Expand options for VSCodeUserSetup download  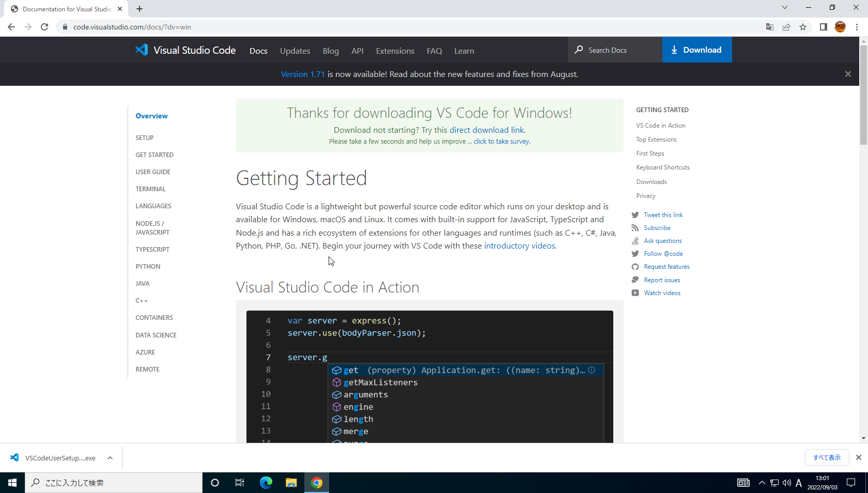click(110, 458)
